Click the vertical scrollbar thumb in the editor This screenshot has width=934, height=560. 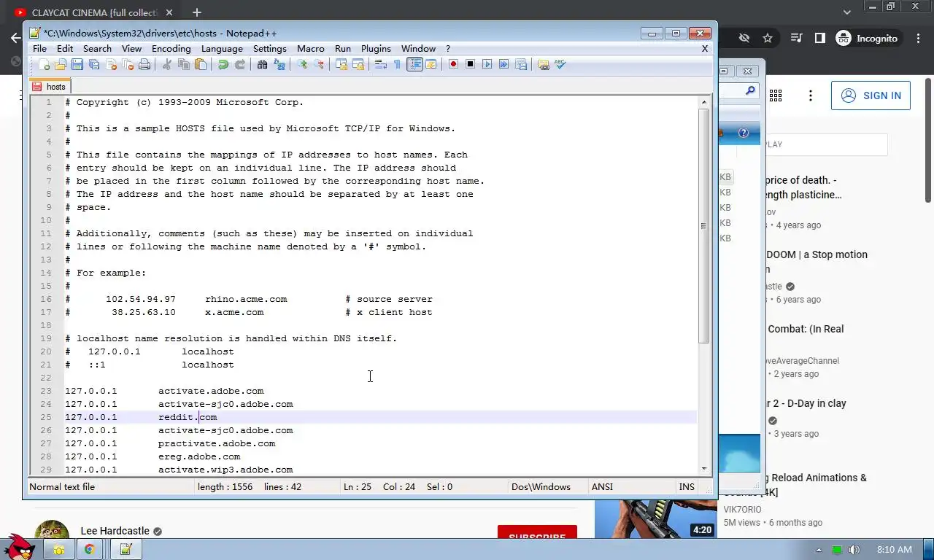point(704,226)
